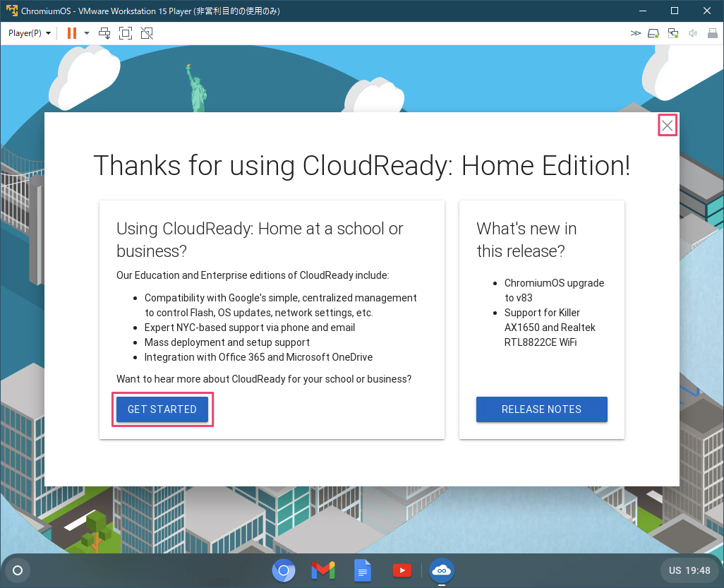Pause the virtual machine

(x=72, y=33)
